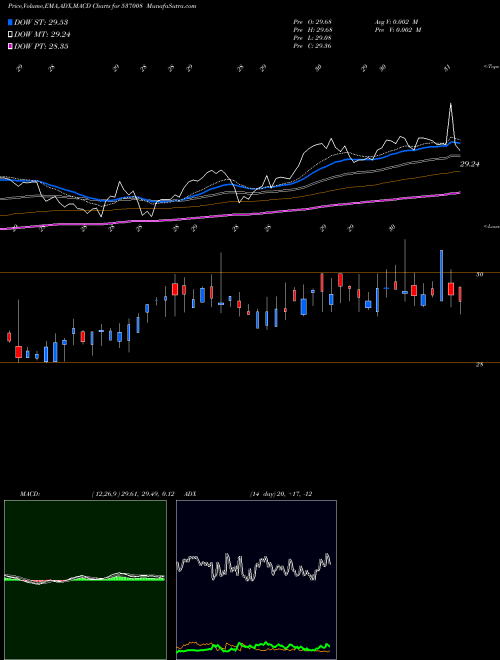Image resolution: width=500 pixels, height=660 pixels.
Task: Click the chart title mentioning MunafaSutra.com
Action: 102,6
